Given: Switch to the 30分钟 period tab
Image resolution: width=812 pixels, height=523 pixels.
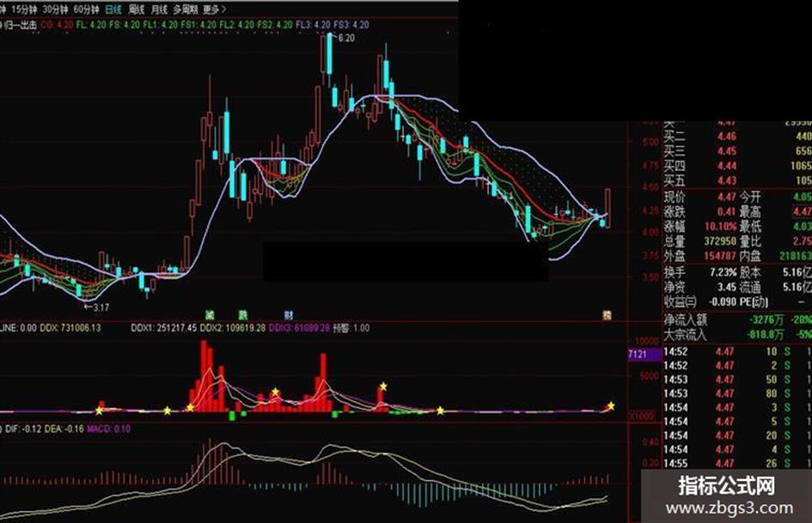Looking at the screenshot, I should pos(55,9).
